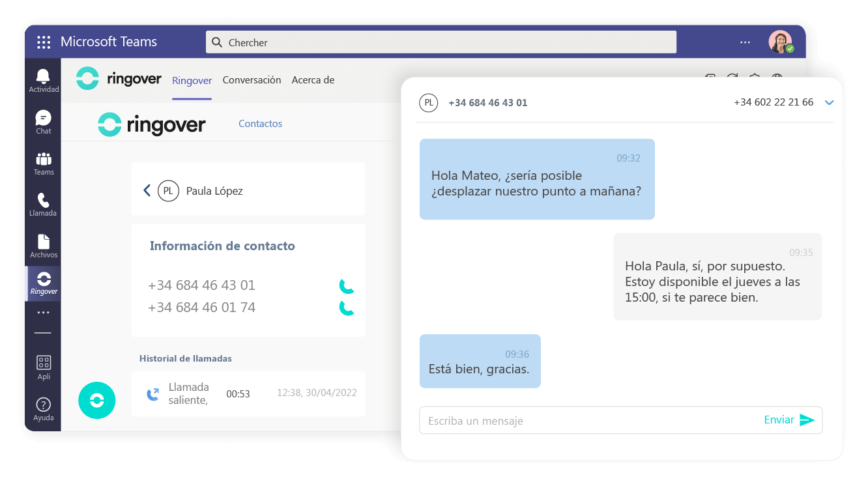Select the Ringover app icon in sidebar

(43, 281)
